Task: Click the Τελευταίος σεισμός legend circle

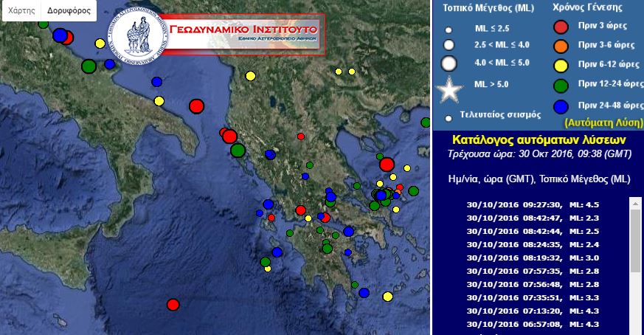Action: point(449,118)
